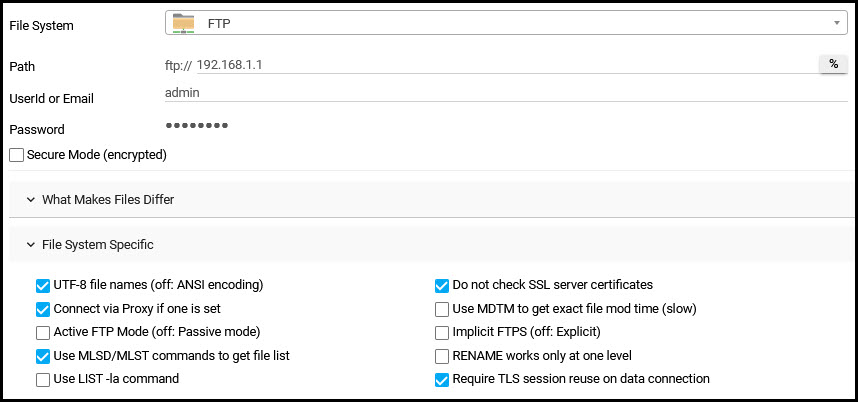The width and height of the screenshot is (858, 402).
Task: Uncheck Use MLSD/MLST commands option
Action: click(x=43, y=356)
